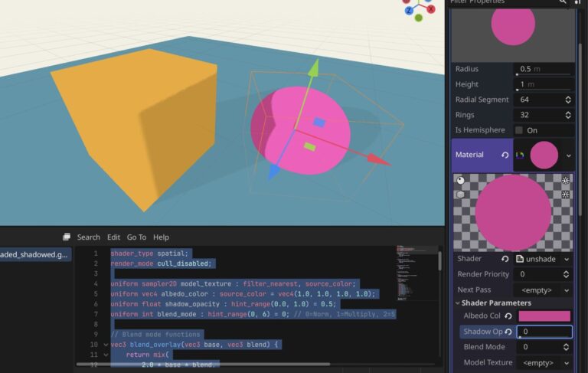Click the Shadow Opacity value field

click(x=544, y=332)
